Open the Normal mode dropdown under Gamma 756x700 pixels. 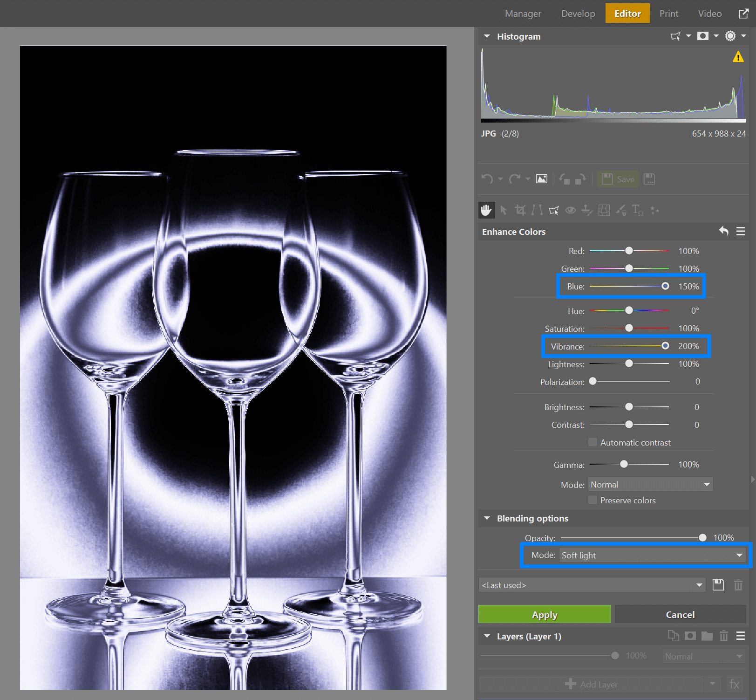(x=650, y=484)
